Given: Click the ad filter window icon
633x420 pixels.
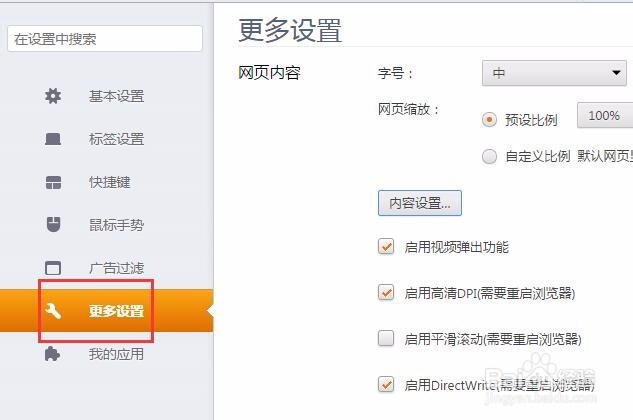Looking at the screenshot, I should (x=53, y=268).
